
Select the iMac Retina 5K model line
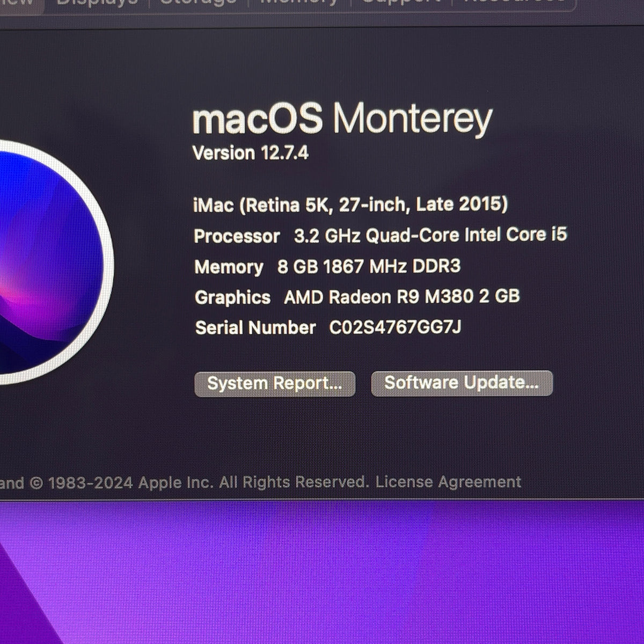pos(350,204)
